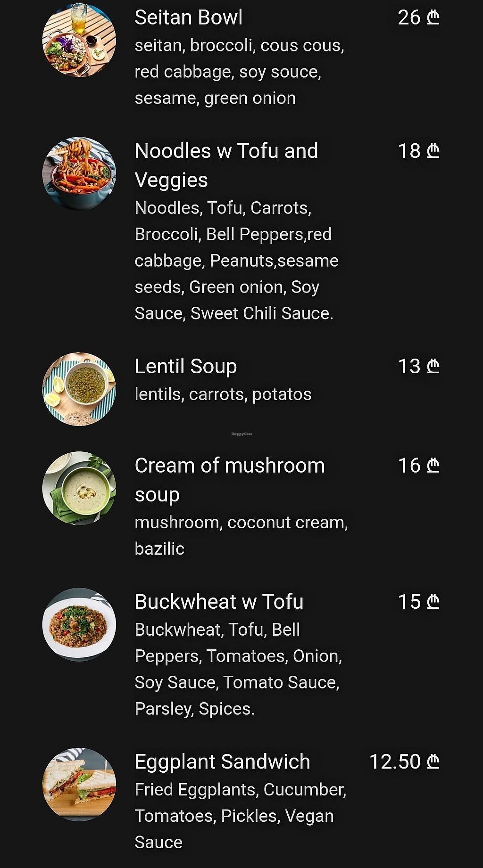This screenshot has width=483, height=868.
Task: Tap the 18 lari noodles price
Action: (x=418, y=151)
